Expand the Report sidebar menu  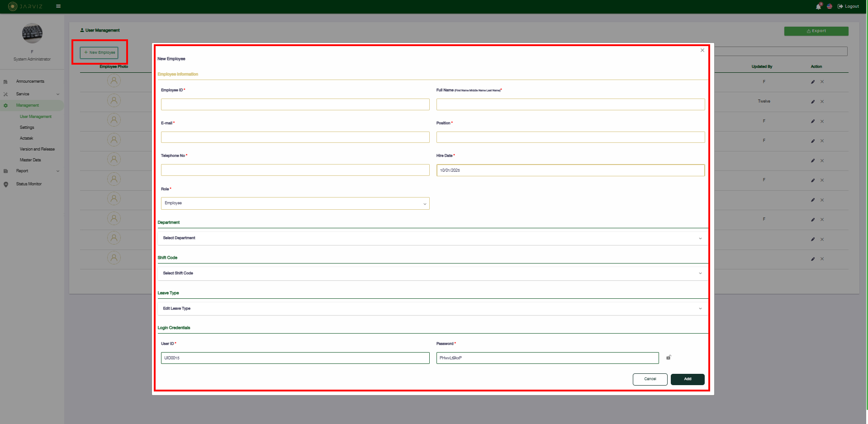[22, 171]
